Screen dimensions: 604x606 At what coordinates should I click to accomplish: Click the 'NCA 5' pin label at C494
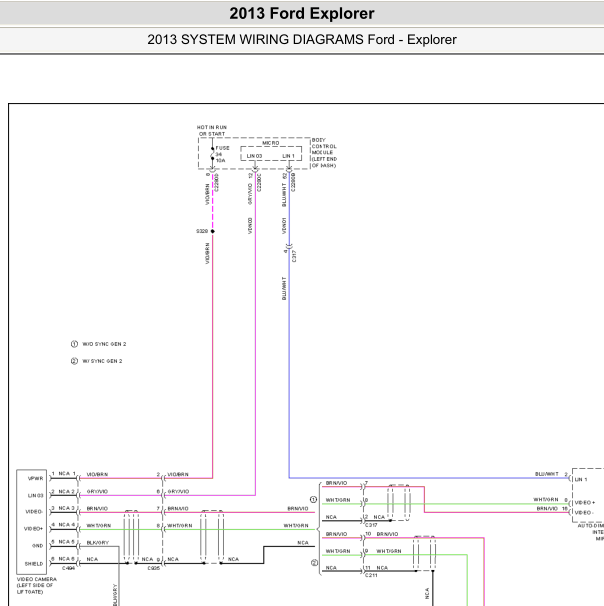click(66, 542)
